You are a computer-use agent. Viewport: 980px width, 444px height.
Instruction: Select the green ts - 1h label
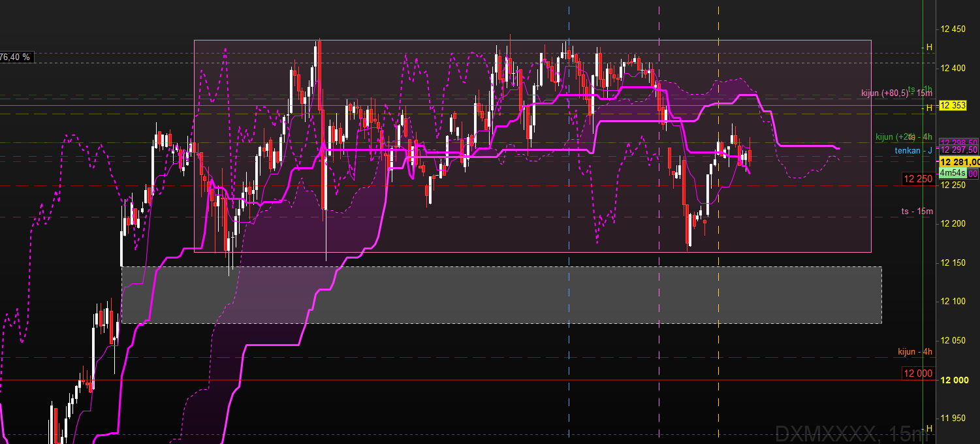point(920,89)
